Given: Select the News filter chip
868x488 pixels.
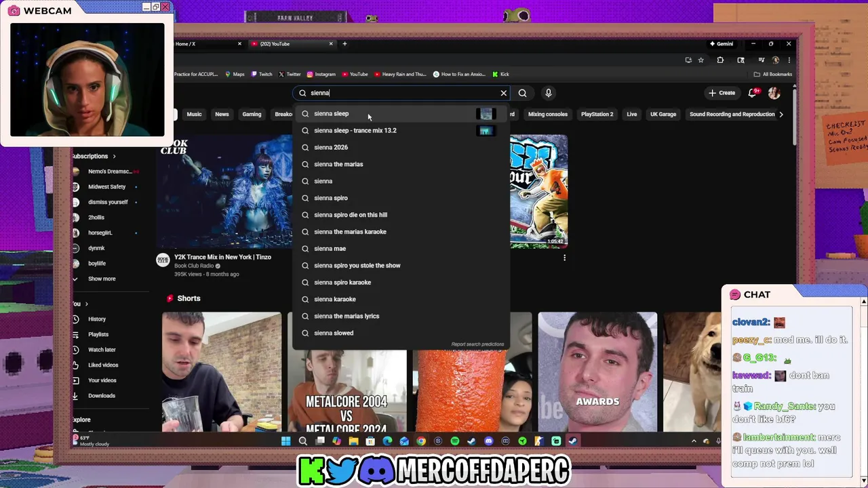Looking at the screenshot, I should pyautogui.click(x=222, y=114).
